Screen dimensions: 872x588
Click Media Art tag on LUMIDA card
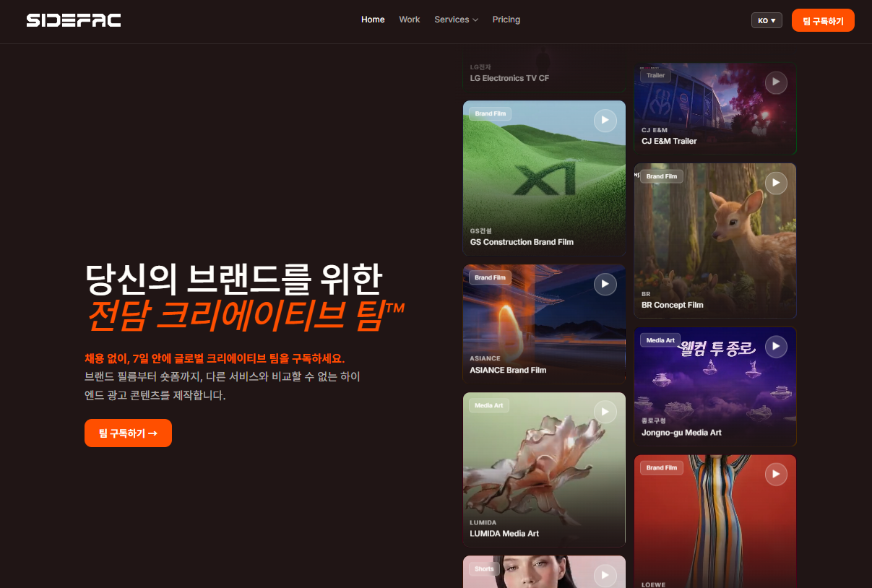coord(489,405)
